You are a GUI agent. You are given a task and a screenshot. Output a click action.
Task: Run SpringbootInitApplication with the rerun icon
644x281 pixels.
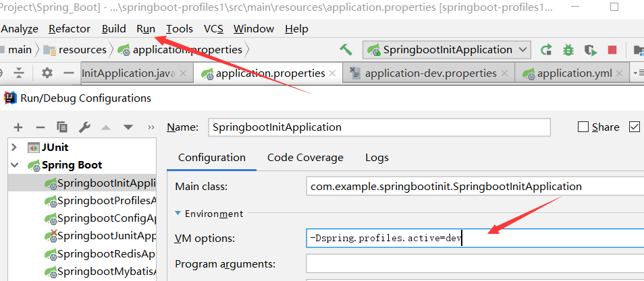pos(546,50)
